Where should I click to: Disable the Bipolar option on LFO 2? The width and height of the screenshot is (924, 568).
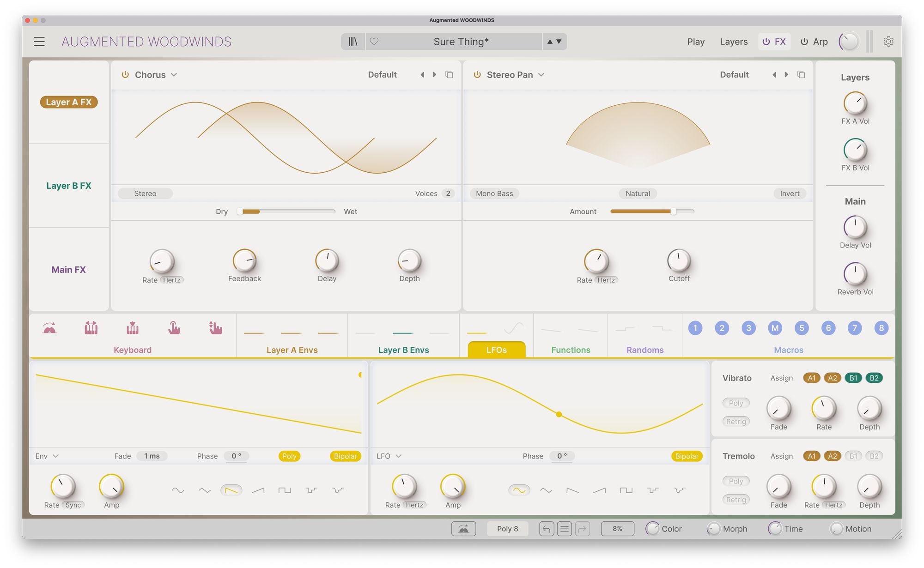687,456
